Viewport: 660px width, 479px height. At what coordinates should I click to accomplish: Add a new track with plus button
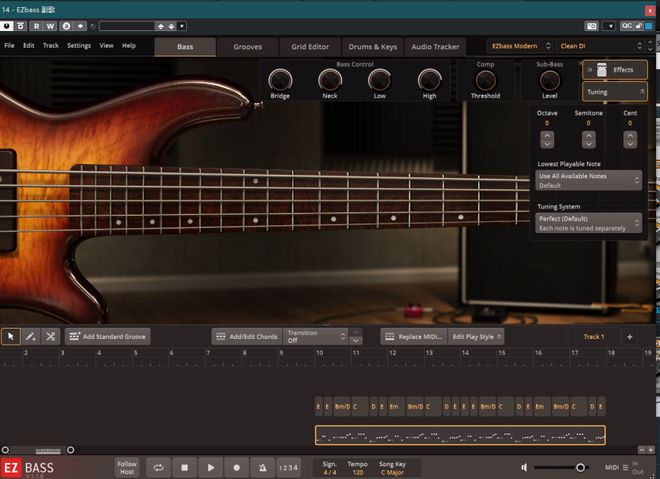point(629,337)
